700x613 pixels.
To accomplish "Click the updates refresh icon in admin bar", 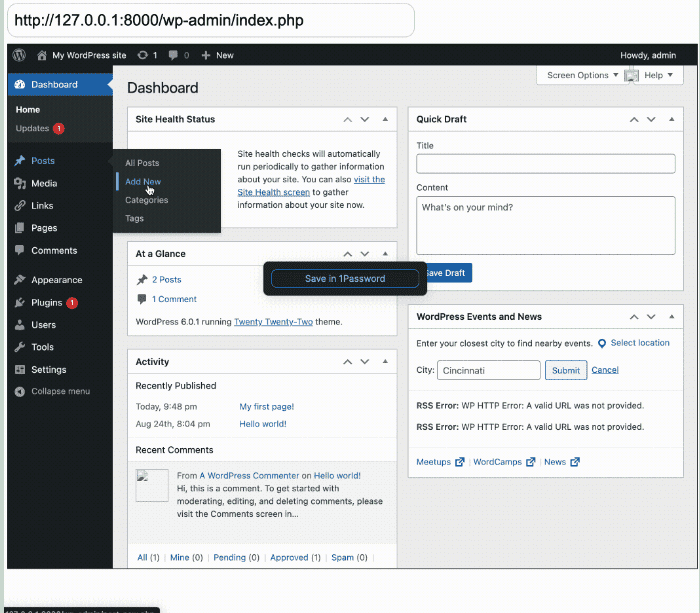I will [142, 55].
